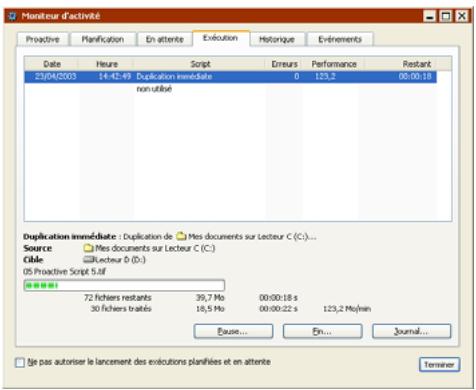Click the 05 Proactive Script 5.tif filename

[x=64, y=271]
